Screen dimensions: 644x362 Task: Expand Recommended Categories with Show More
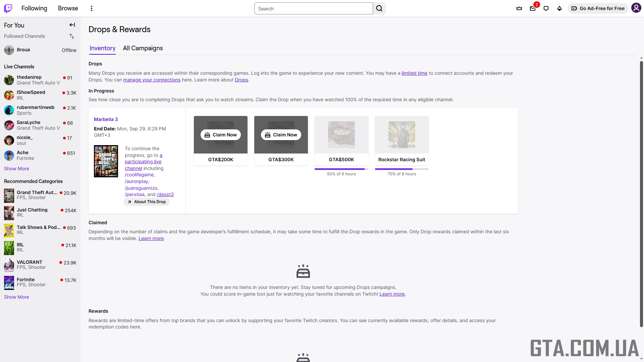tap(16, 297)
